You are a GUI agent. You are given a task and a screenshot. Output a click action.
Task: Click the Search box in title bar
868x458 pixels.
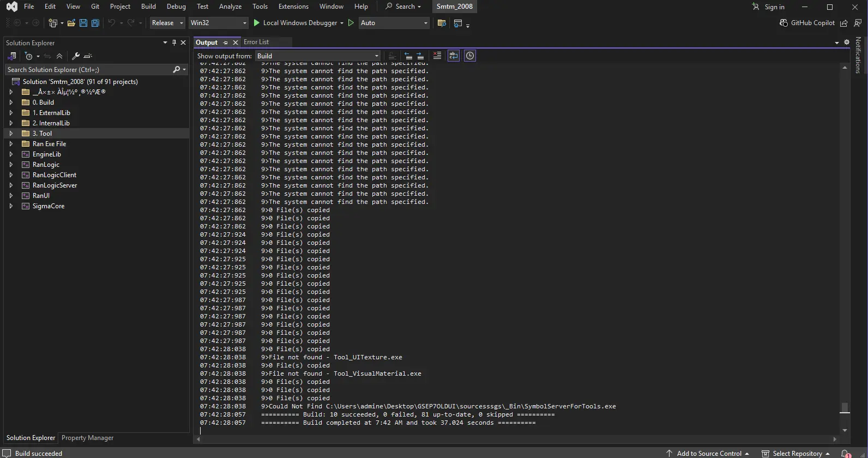click(x=403, y=7)
